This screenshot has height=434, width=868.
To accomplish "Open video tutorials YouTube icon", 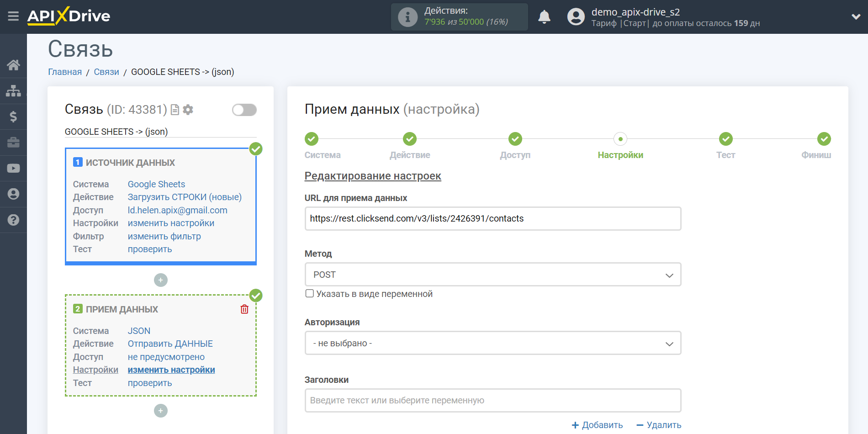I will (13, 168).
